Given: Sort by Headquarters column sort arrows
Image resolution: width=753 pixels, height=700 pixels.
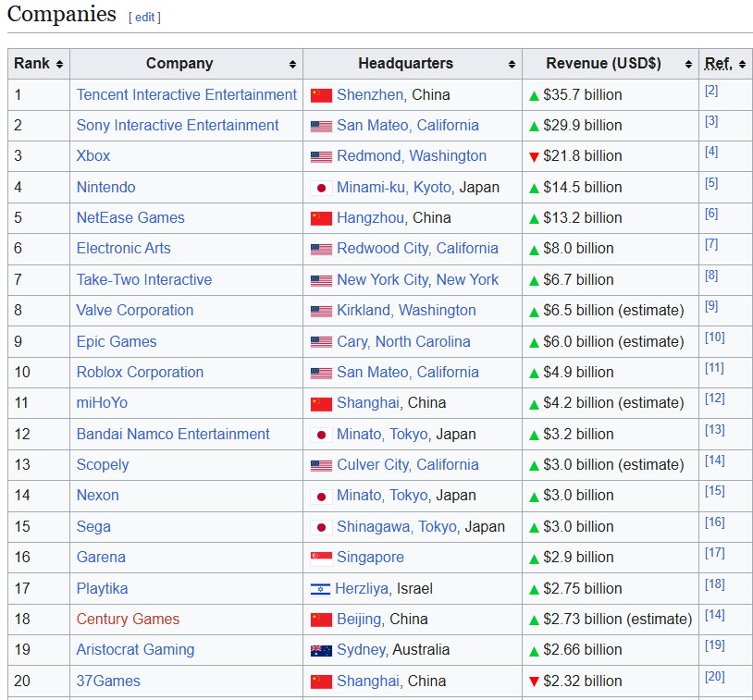Looking at the screenshot, I should click(512, 65).
